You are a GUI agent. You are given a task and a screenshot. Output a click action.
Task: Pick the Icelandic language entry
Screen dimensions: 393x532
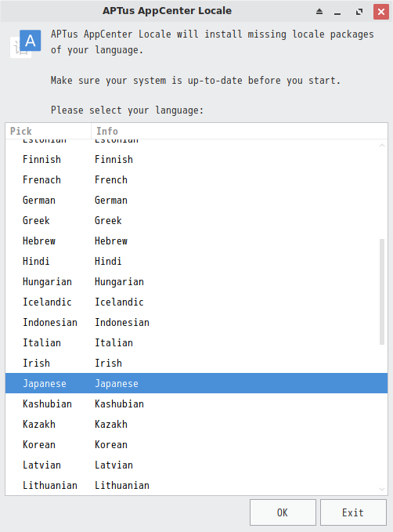[196, 302]
